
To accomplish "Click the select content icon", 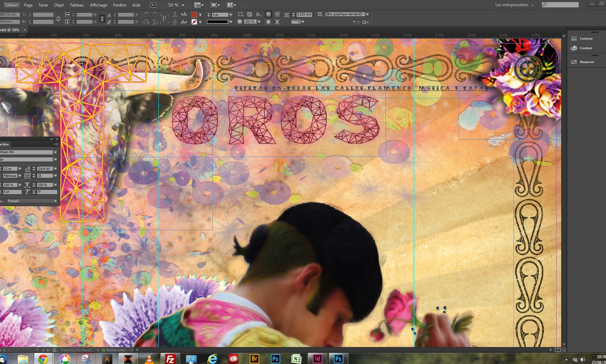I will click(175, 22).
